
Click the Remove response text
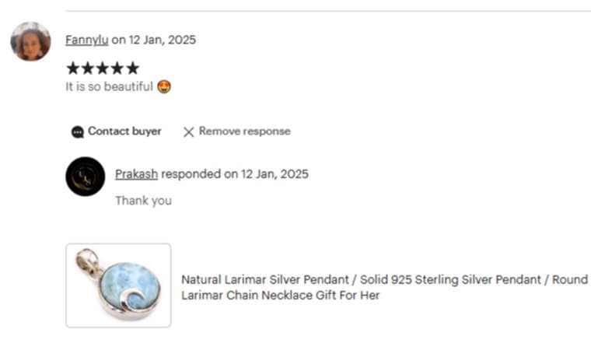tap(245, 131)
